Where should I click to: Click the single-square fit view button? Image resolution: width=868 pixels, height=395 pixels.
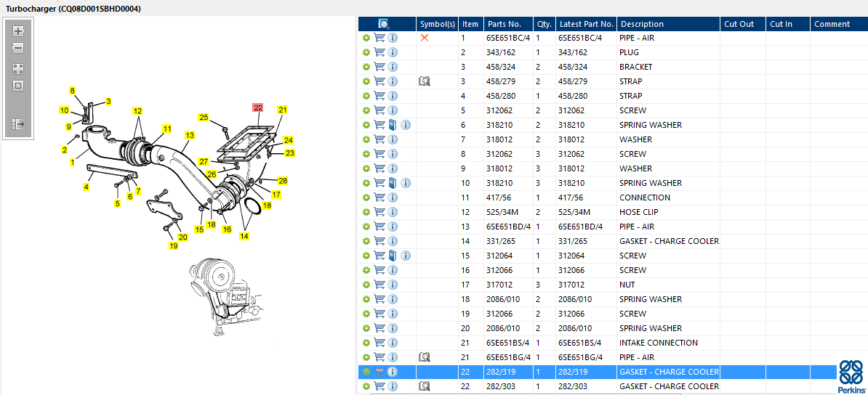tap(18, 86)
